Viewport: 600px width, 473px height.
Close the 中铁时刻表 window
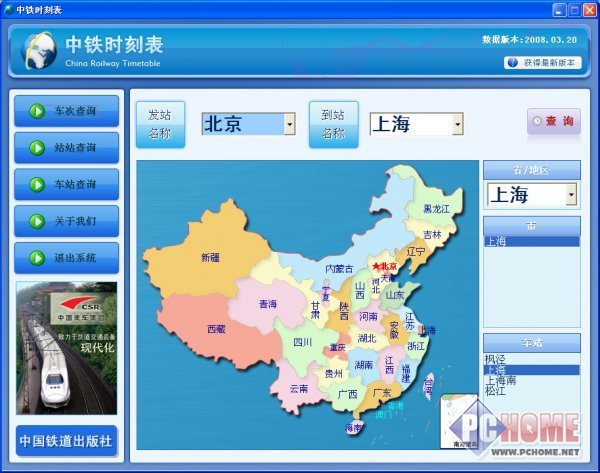click(x=589, y=10)
